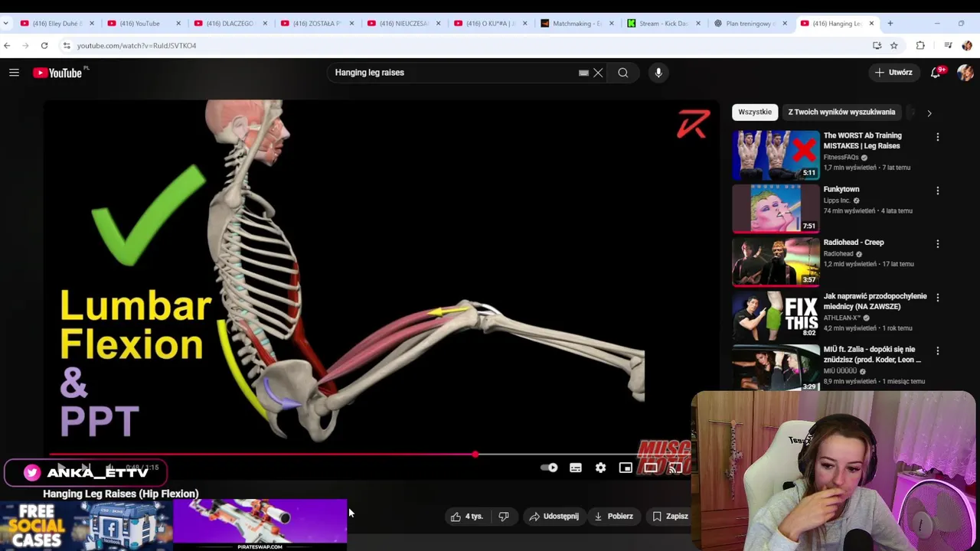Screen dimensions: 980x551
Task: Share the video via Udostępnij
Action: pyautogui.click(x=554, y=517)
